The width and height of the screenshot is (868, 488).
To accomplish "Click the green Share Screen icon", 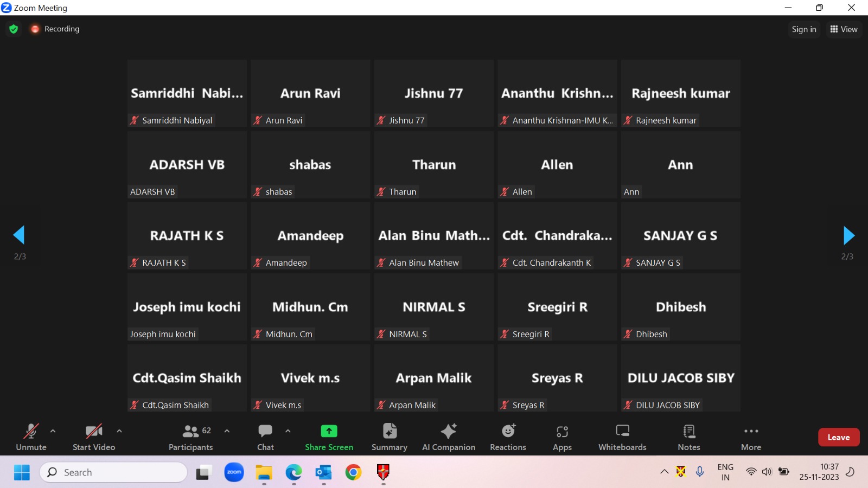I will tap(329, 431).
